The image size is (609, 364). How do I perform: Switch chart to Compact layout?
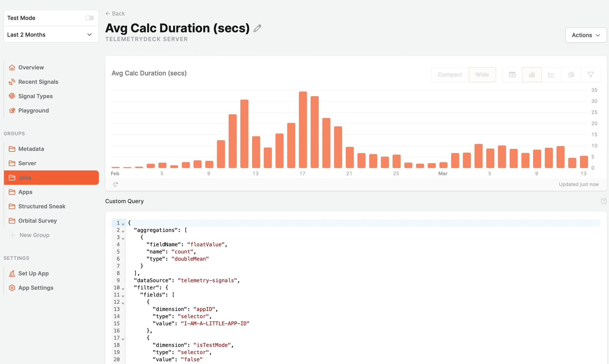450,75
